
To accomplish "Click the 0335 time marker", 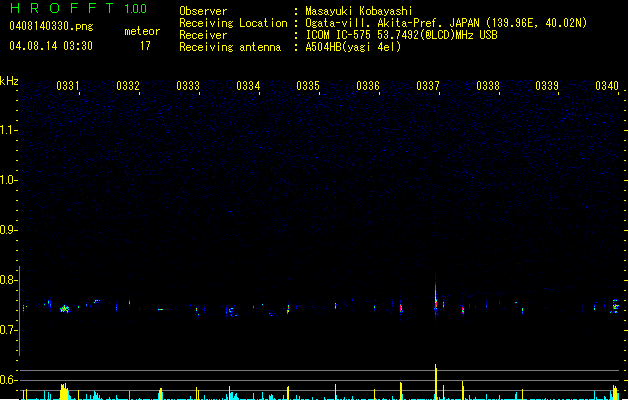I will (x=308, y=86).
